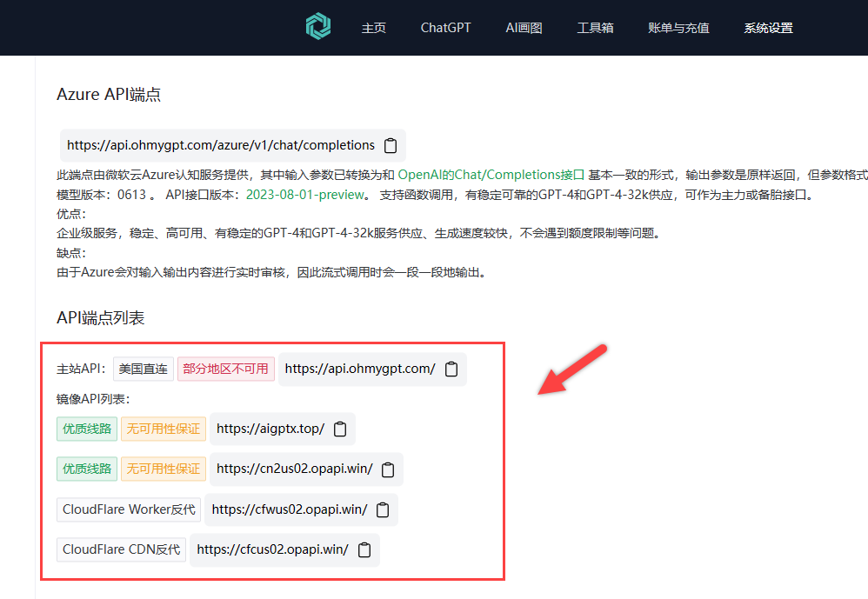Copy the Azure chat completions endpoint URL
The height and width of the screenshot is (599, 868).
[391, 145]
